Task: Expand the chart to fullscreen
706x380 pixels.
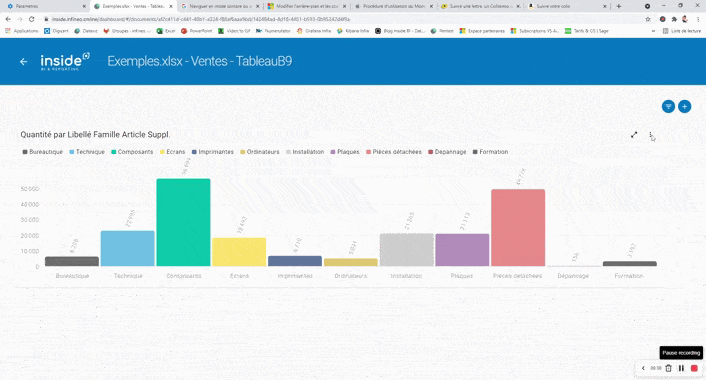Action: tap(634, 135)
